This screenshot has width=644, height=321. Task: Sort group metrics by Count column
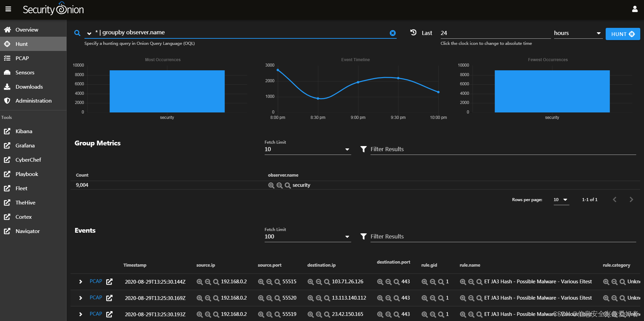pos(82,175)
